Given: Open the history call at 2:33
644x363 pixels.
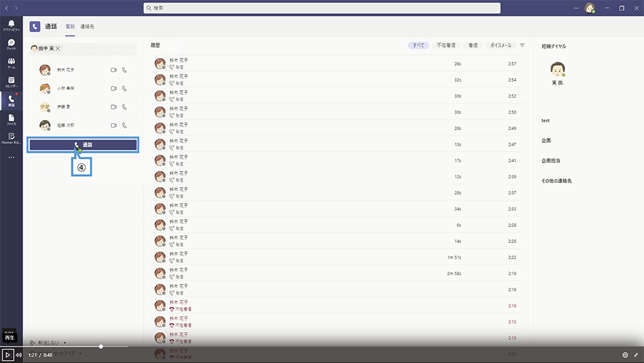Looking at the screenshot, I should tap(337, 209).
